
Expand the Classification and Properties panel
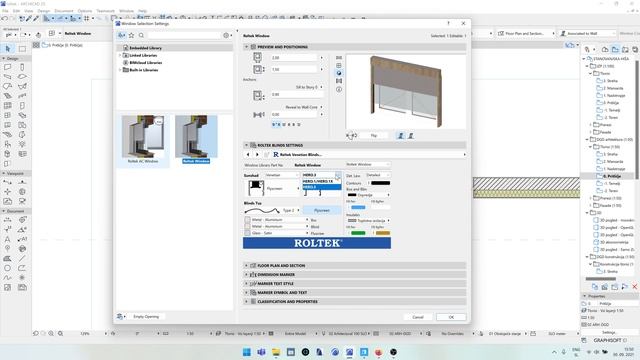click(x=246, y=302)
